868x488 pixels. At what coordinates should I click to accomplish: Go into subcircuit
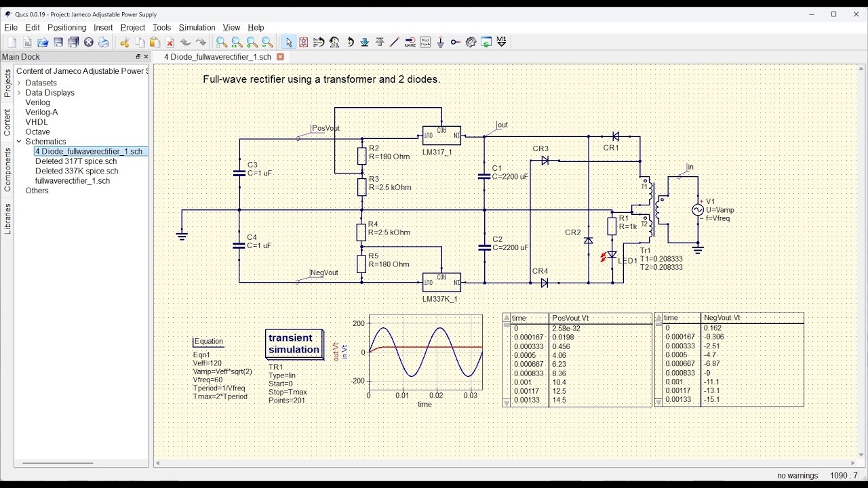click(365, 42)
